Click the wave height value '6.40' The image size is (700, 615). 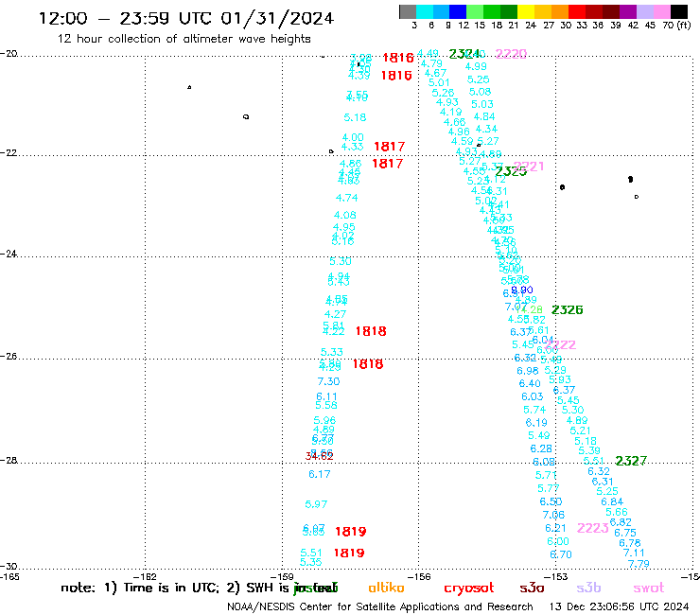click(530, 383)
